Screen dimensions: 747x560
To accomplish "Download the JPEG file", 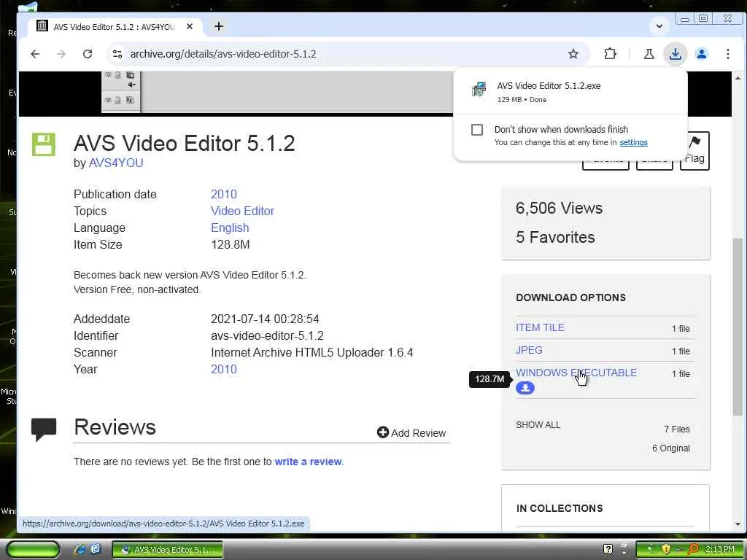I will 529,350.
